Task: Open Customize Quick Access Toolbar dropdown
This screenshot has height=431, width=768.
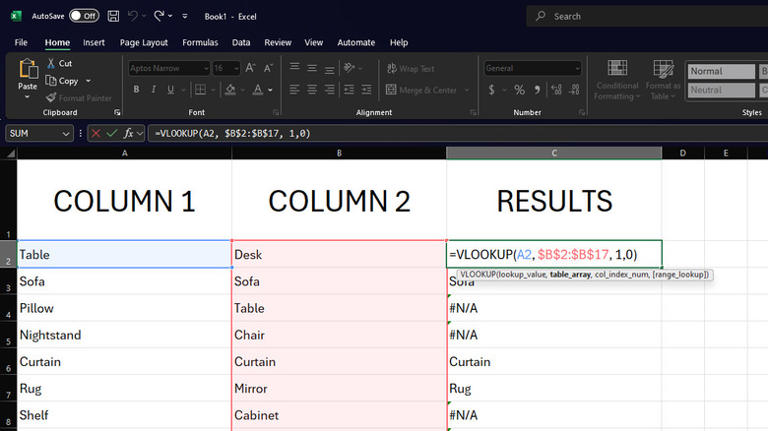Action: click(185, 16)
